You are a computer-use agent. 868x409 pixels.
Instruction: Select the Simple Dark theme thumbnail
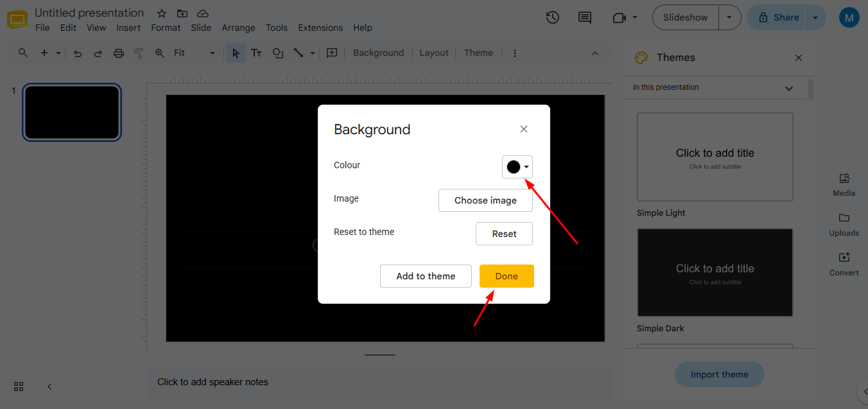click(x=715, y=273)
